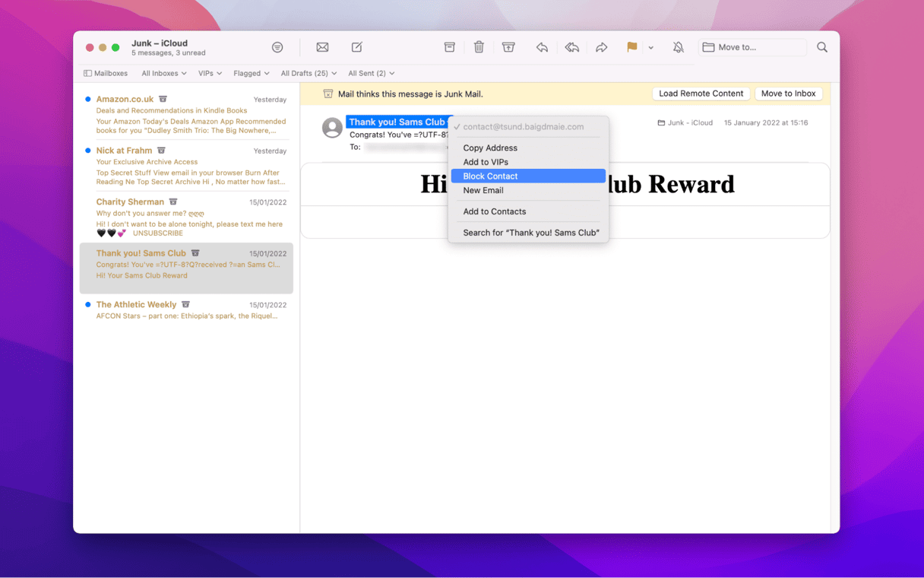The width and height of the screenshot is (924, 578).
Task: Click the "Yesterday" date on Amazon.co.uk row
Action: 270,100
